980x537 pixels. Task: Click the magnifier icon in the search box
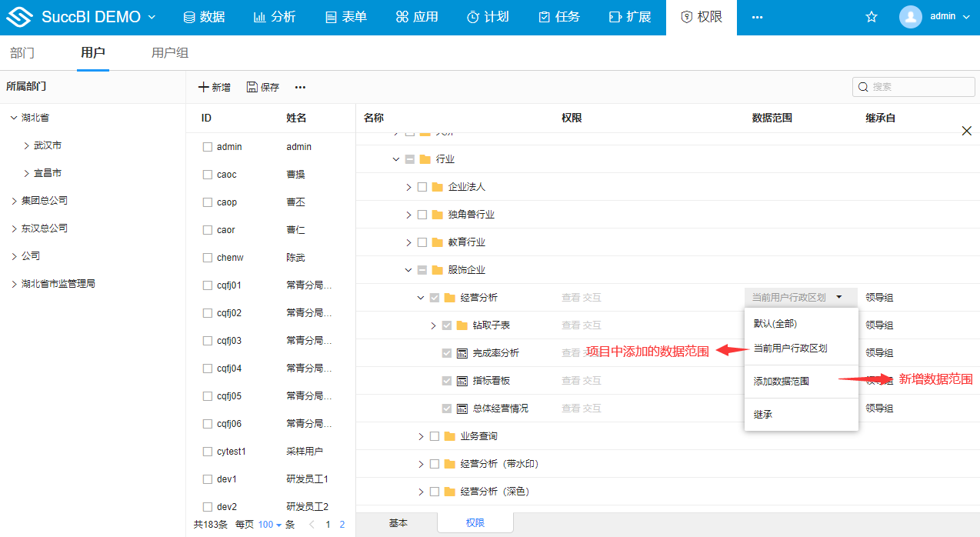[862, 86]
